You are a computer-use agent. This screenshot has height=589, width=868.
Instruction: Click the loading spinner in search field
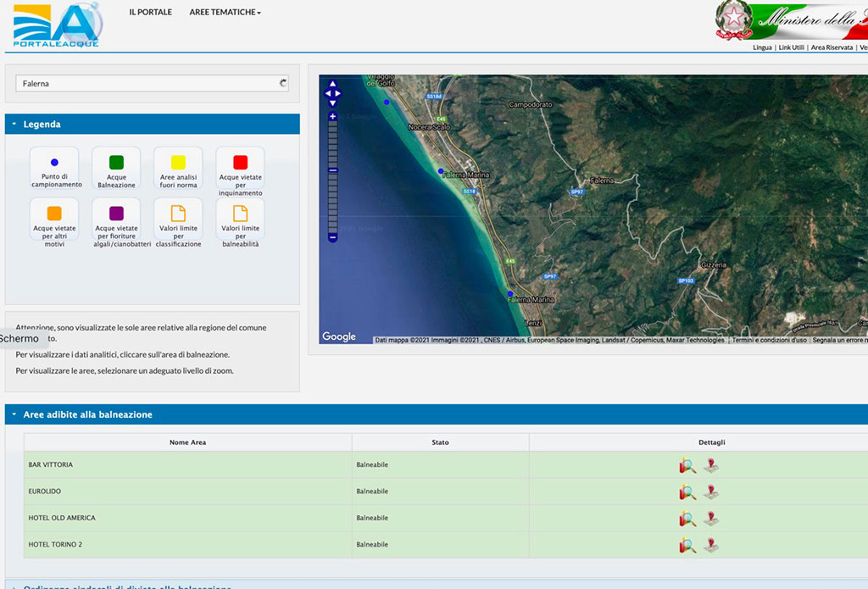(x=283, y=83)
